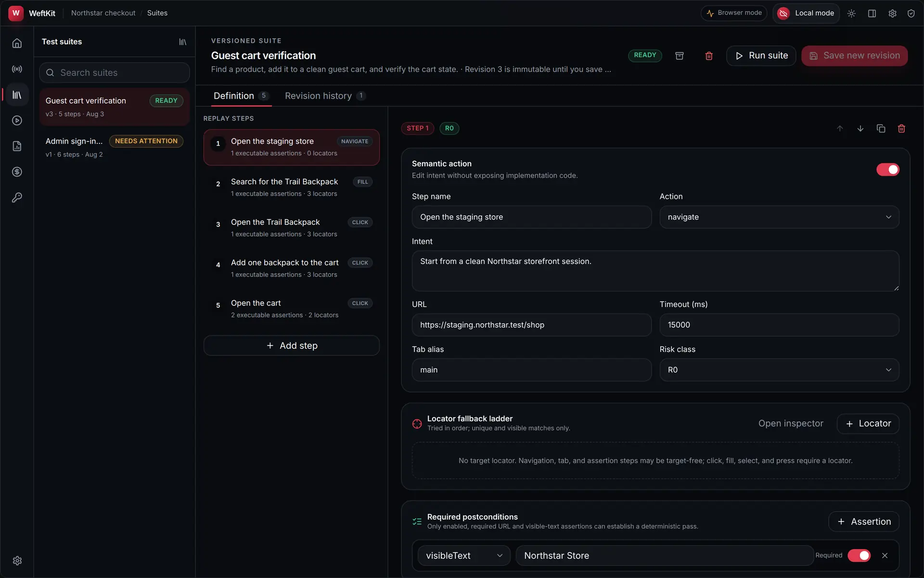Click the READY status badge in the header
924x578 pixels.
pyautogui.click(x=645, y=55)
